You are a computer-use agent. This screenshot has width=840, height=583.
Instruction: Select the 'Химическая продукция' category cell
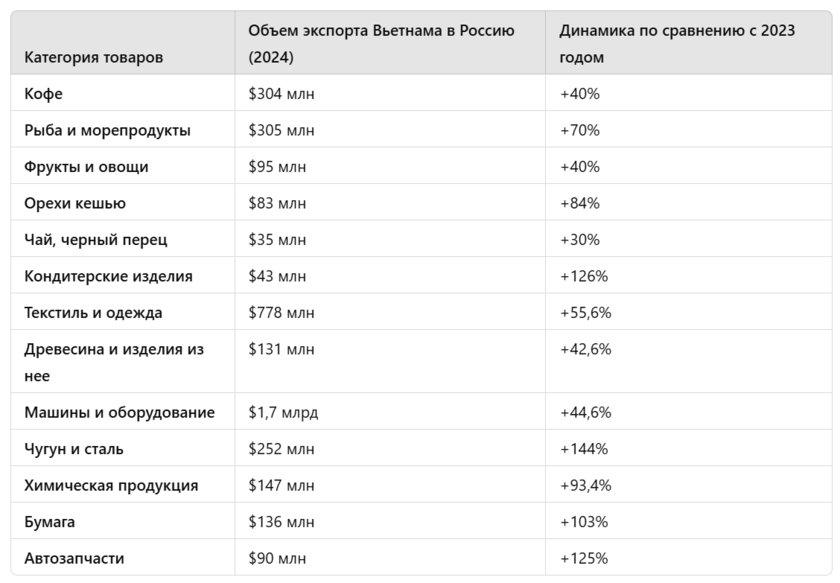coord(111,485)
